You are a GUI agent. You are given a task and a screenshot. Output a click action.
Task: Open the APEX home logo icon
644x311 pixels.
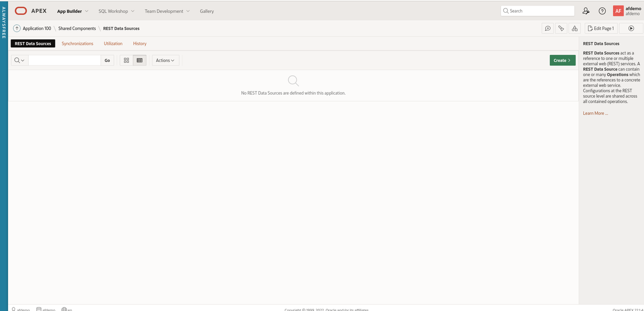[x=21, y=10]
